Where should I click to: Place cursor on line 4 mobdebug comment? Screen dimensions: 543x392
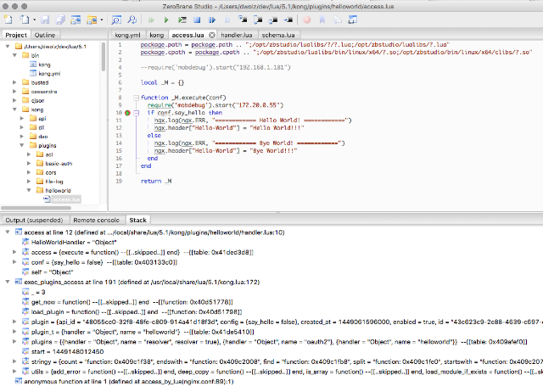pyautogui.click(x=216, y=68)
